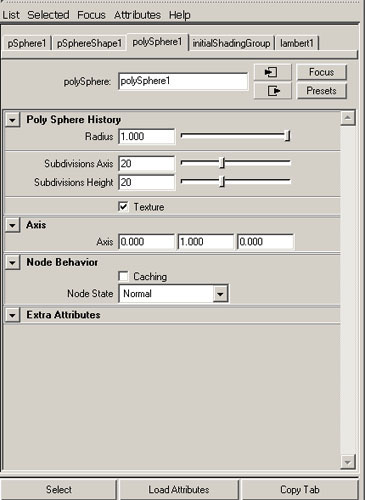Toggle the Extra Attributes section arrow
Viewport: 365px width, 500px height.
click(12, 315)
